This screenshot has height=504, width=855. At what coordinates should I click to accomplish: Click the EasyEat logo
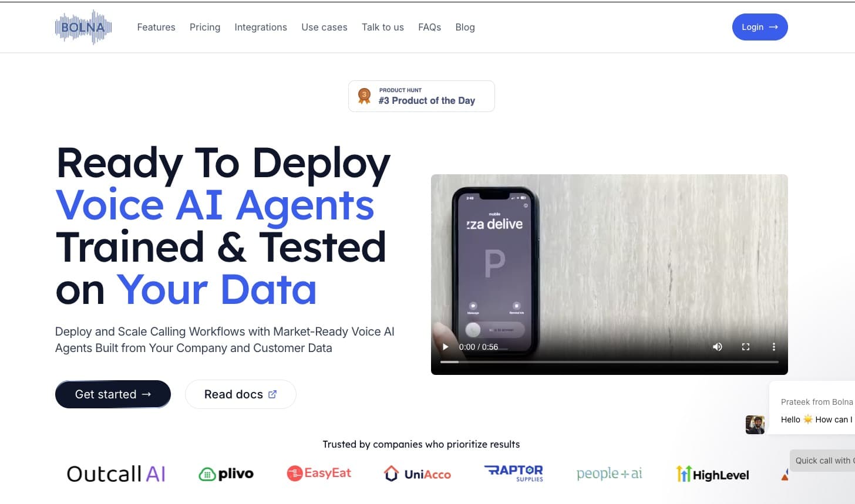[x=319, y=473]
